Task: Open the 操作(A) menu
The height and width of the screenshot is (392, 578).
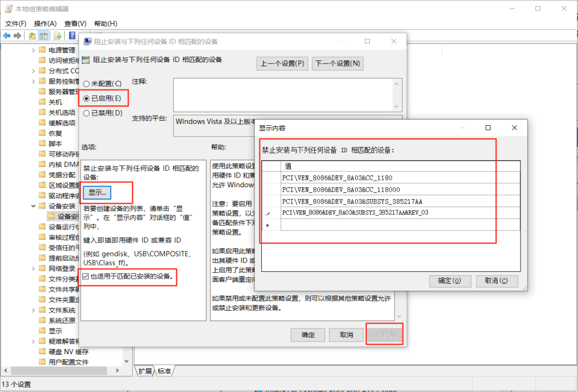Action: pos(45,24)
